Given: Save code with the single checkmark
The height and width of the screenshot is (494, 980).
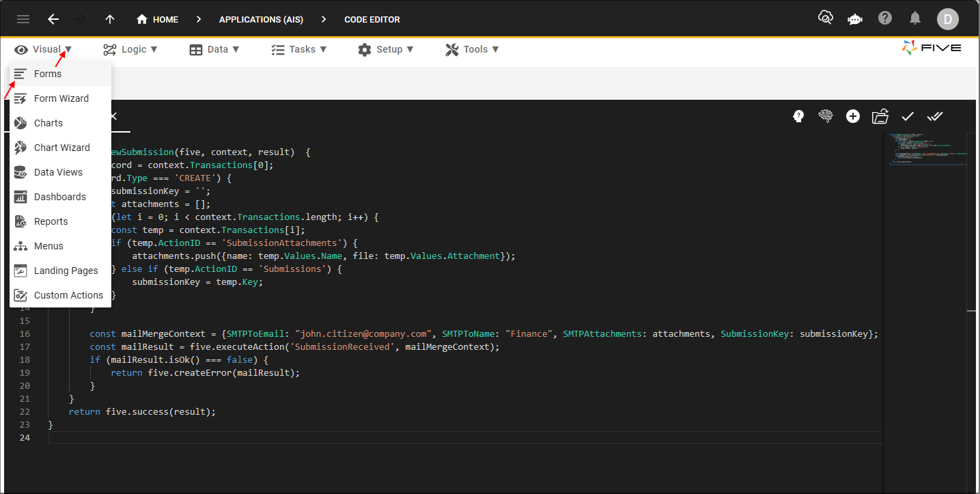Looking at the screenshot, I should click(908, 116).
